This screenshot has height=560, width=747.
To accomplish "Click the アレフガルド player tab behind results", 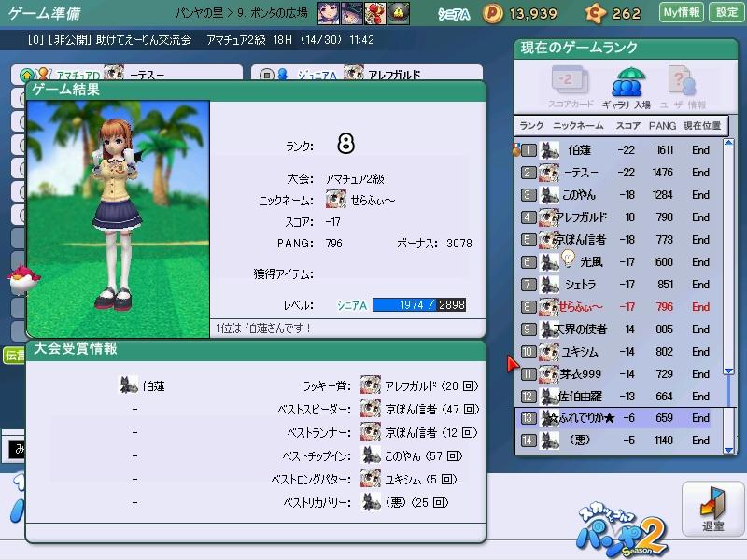I will [x=366, y=73].
